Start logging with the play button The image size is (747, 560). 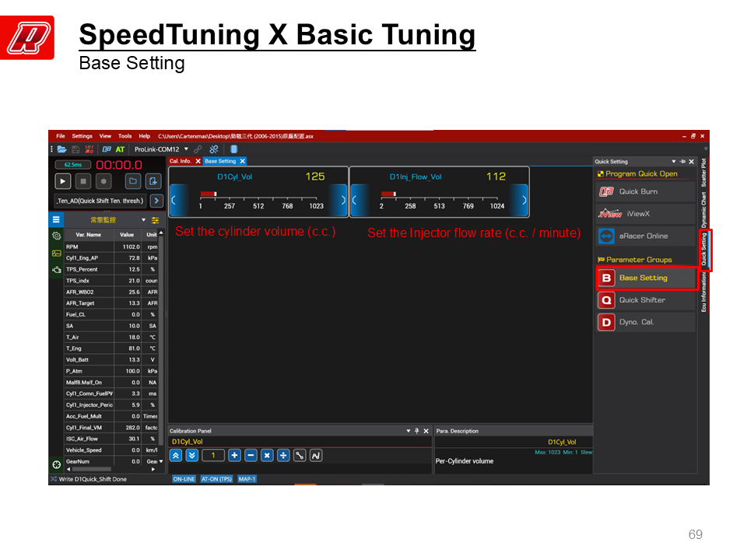coord(63,181)
